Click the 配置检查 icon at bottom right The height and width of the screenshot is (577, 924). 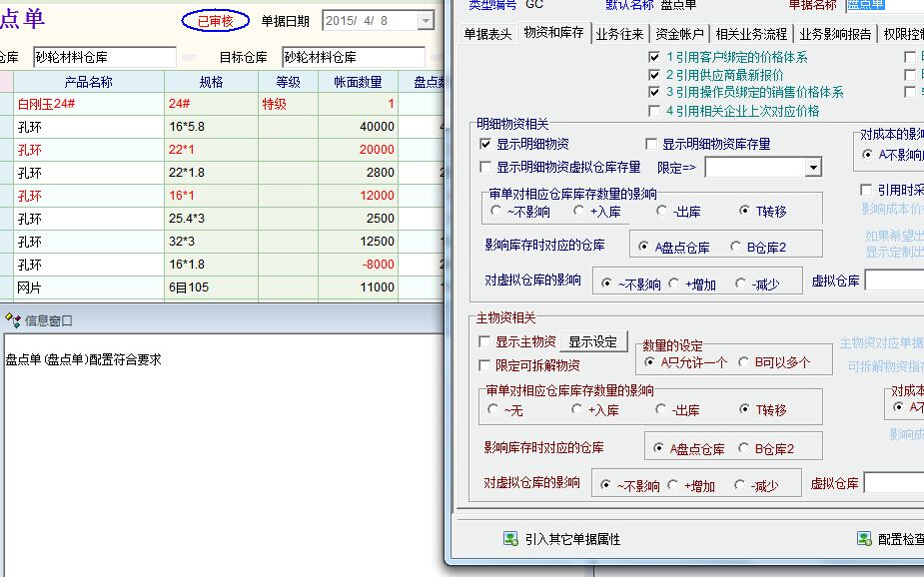864,539
